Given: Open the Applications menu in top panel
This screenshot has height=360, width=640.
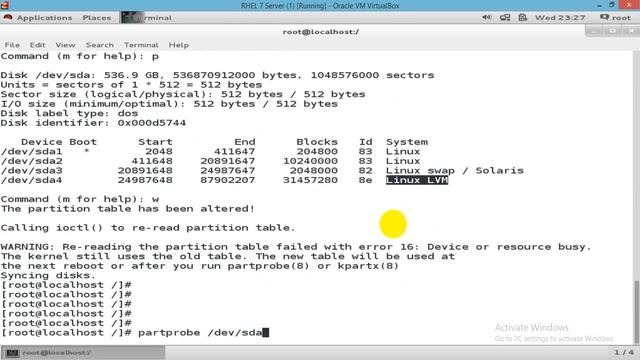Looking at the screenshot, I should tap(44, 18).
